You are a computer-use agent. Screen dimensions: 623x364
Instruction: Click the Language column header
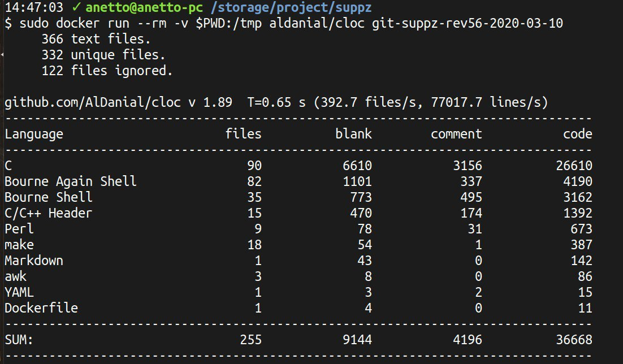pyautogui.click(x=34, y=134)
